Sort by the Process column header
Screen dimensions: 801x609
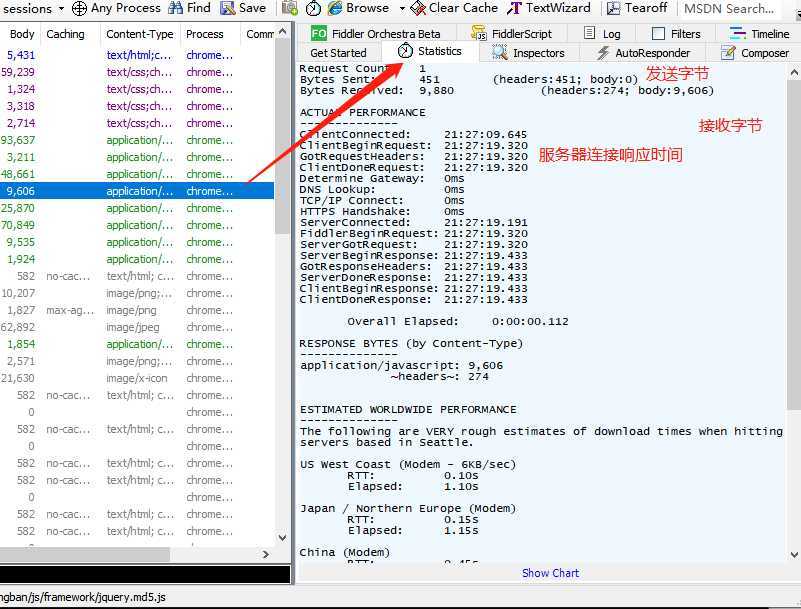[204, 34]
